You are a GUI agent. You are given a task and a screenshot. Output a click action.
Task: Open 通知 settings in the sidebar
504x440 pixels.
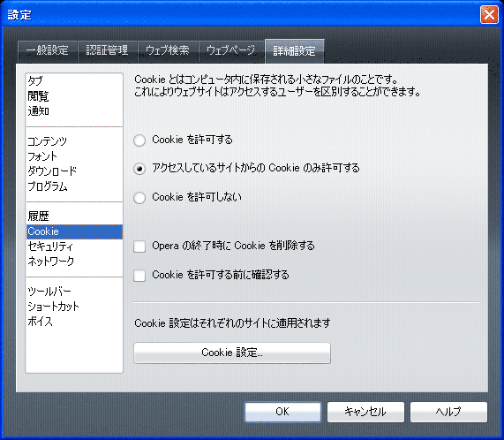click(74, 111)
